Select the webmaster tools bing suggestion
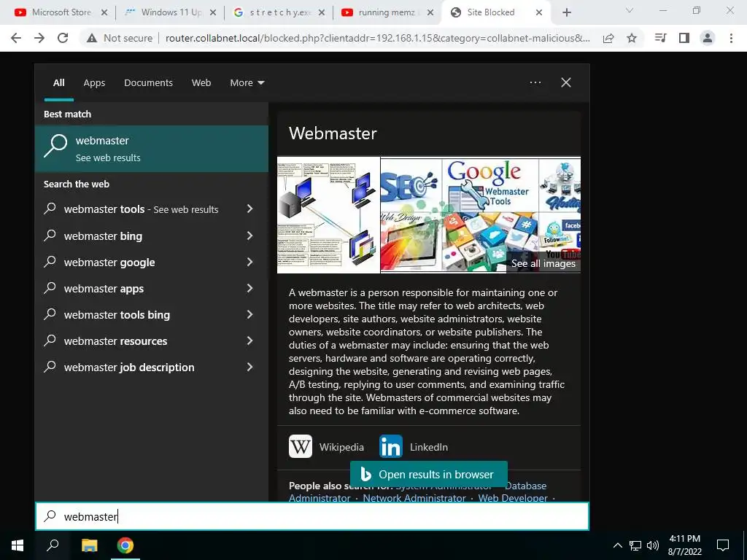Viewport: 747px width, 560px height. pyautogui.click(x=117, y=314)
